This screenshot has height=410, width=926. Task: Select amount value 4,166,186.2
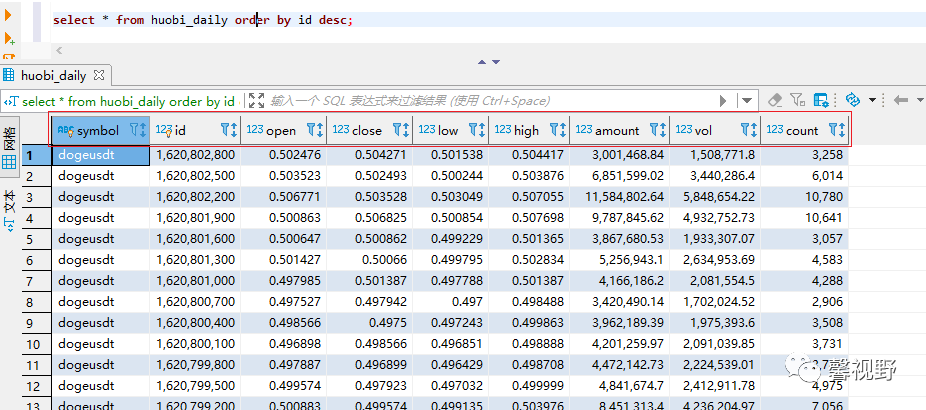click(620, 281)
